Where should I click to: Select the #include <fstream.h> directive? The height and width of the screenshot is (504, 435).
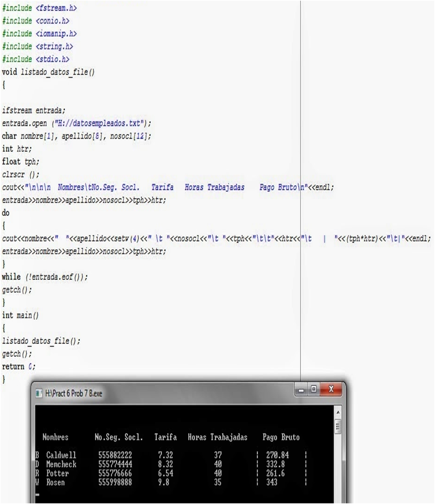coord(40,8)
